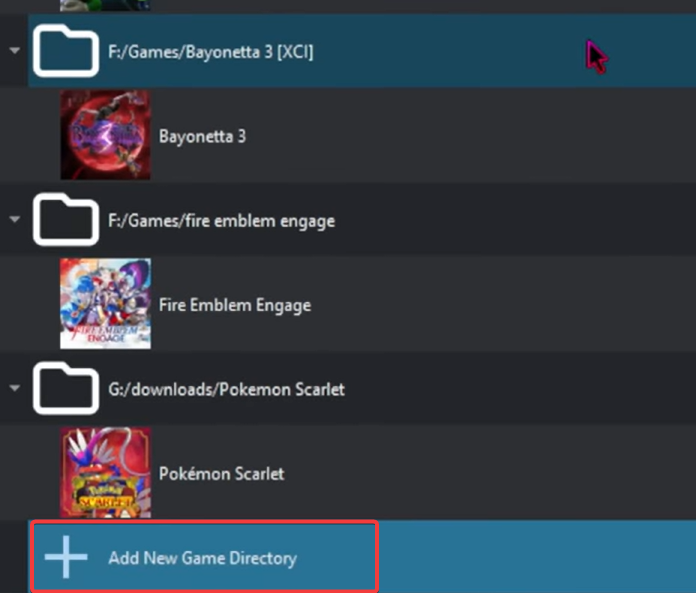Image resolution: width=696 pixels, height=593 pixels.
Task: Click the plus icon for adding directory
Action: tap(66, 557)
